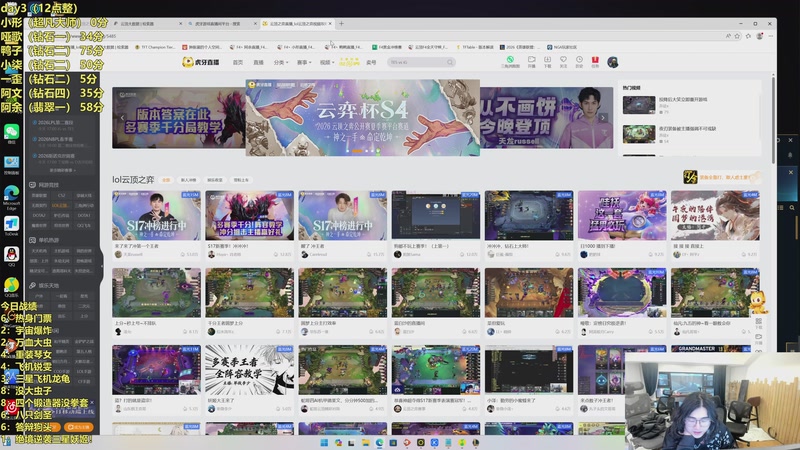Select the highlighted LOL云顶 sidebar category
Image resolution: width=800 pixels, height=450 pixels.
[60, 205]
